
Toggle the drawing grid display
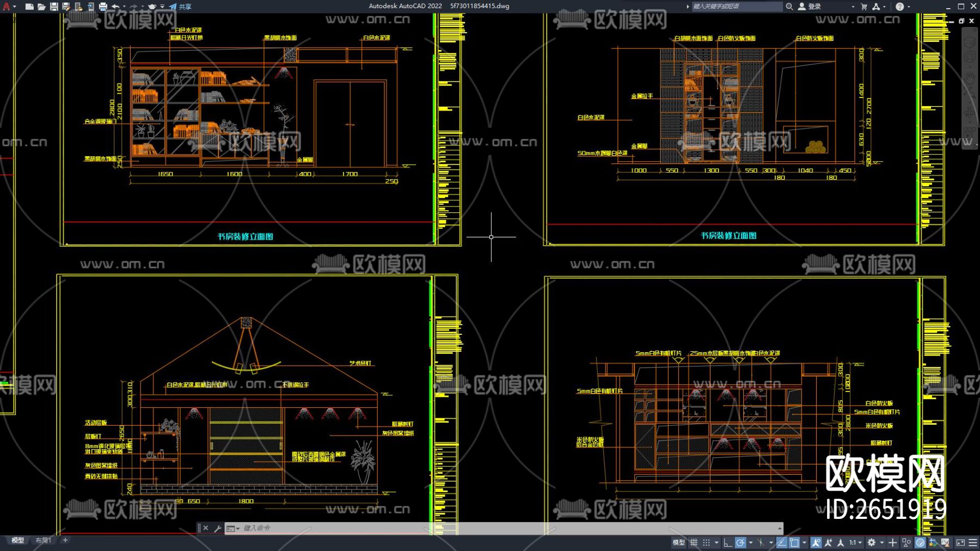tap(694, 542)
